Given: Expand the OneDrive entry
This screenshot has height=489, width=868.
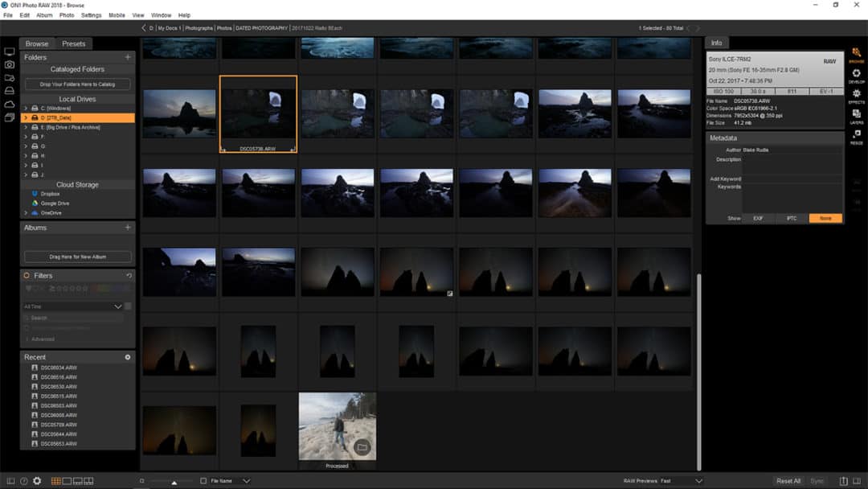Looking at the screenshot, I should click(x=26, y=212).
